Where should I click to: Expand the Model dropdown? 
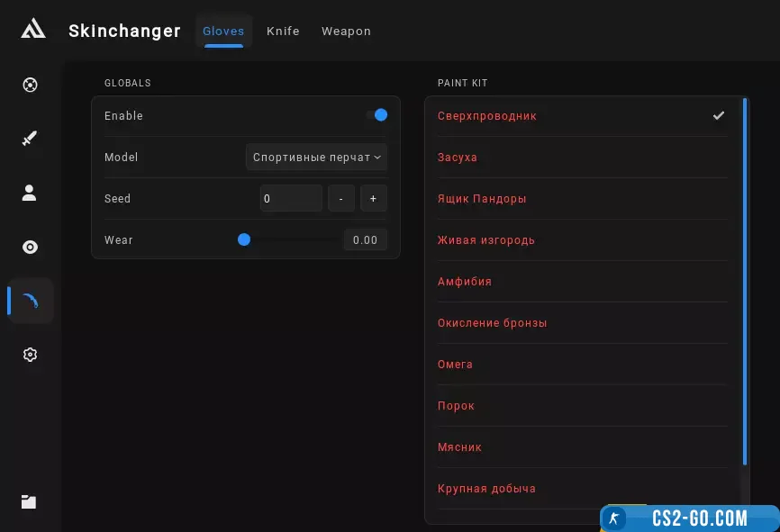coord(316,157)
